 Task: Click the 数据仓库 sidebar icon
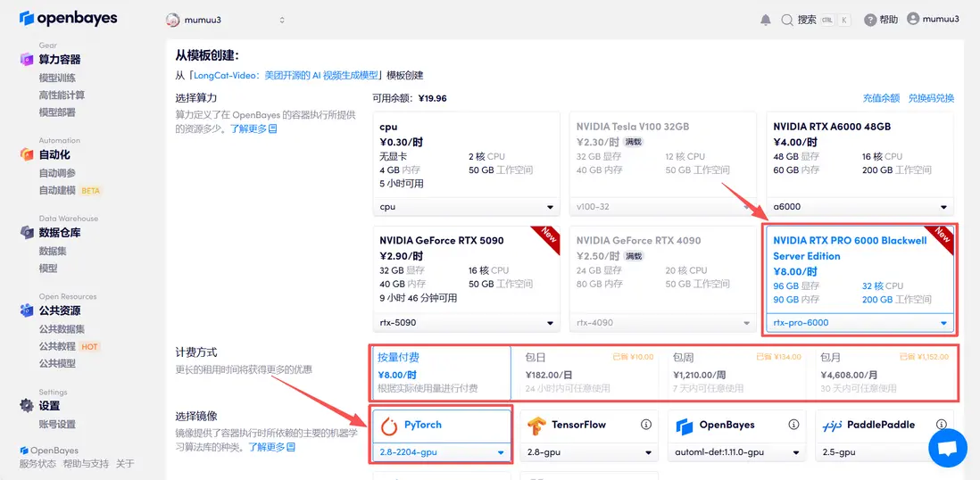coord(26,233)
